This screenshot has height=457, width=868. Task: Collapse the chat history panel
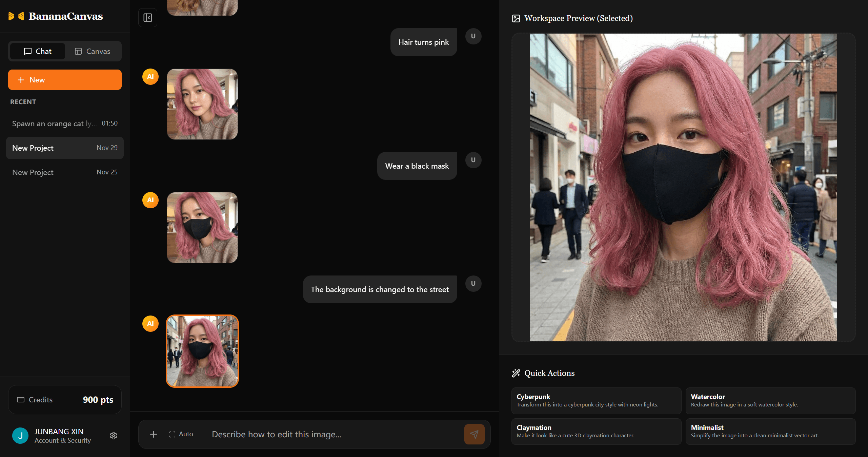coord(148,17)
